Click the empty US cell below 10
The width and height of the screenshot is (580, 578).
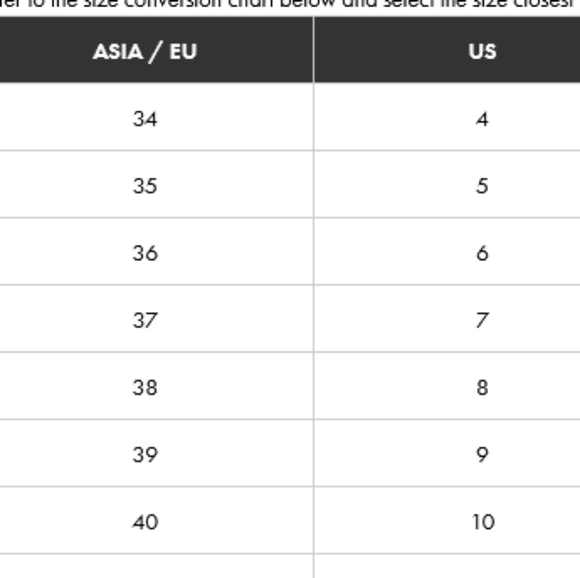click(447, 566)
